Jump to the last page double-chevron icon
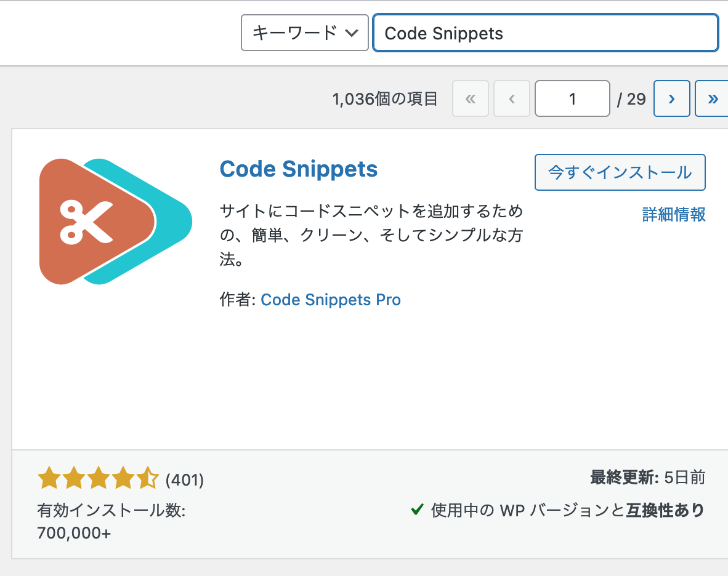The image size is (728, 576). pyautogui.click(x=713, y=98)
